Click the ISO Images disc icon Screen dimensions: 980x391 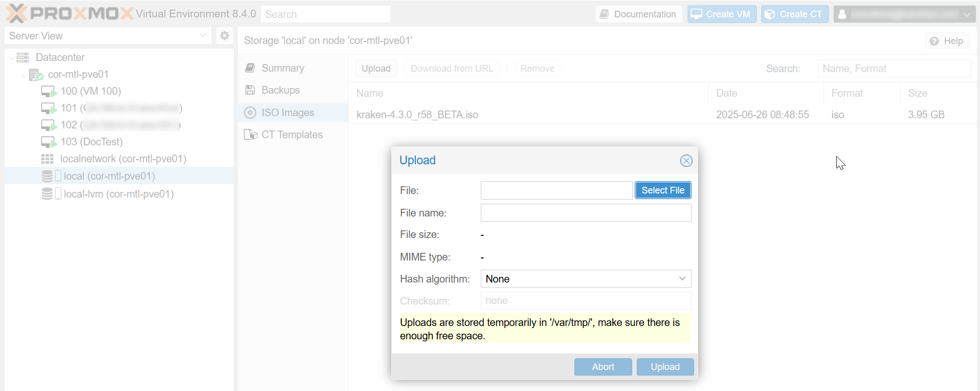coord(250,113)
